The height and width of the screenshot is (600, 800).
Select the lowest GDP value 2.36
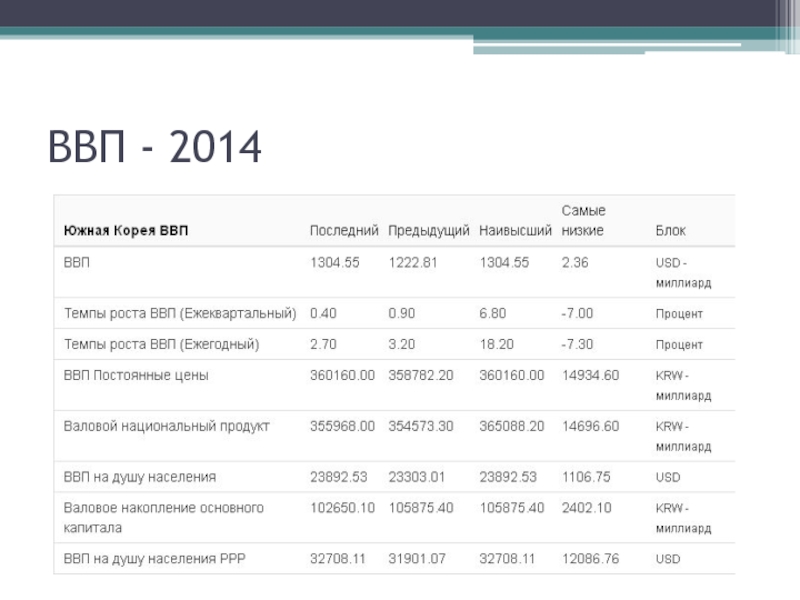click(x=575, y=263)
